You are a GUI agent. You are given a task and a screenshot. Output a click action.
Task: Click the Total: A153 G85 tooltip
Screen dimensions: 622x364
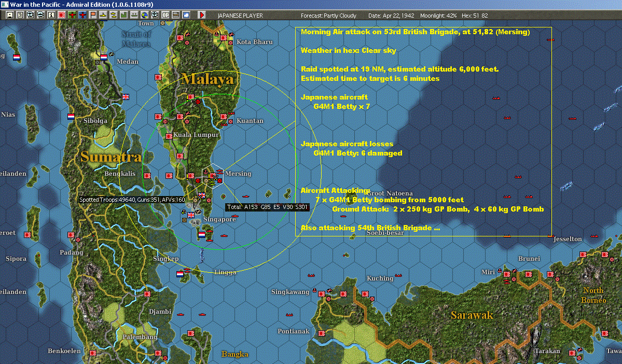(x=267, y=206)
